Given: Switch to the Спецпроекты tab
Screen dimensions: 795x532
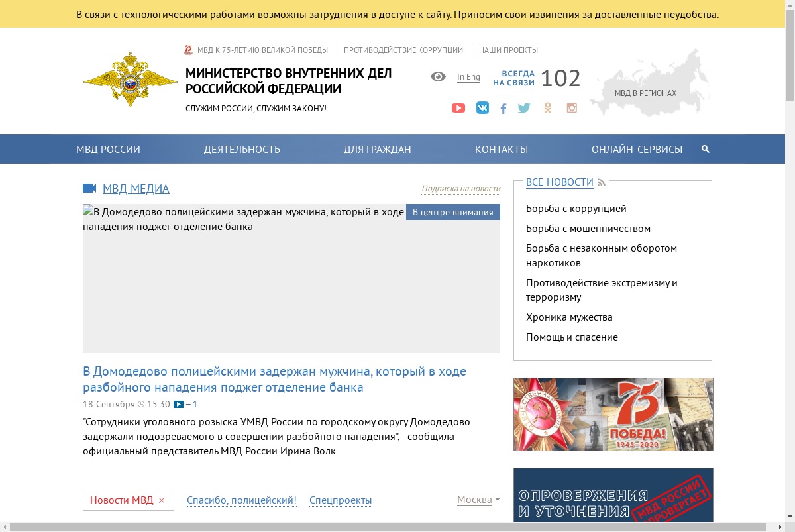Looking at the screenshot, I should 341,500.
